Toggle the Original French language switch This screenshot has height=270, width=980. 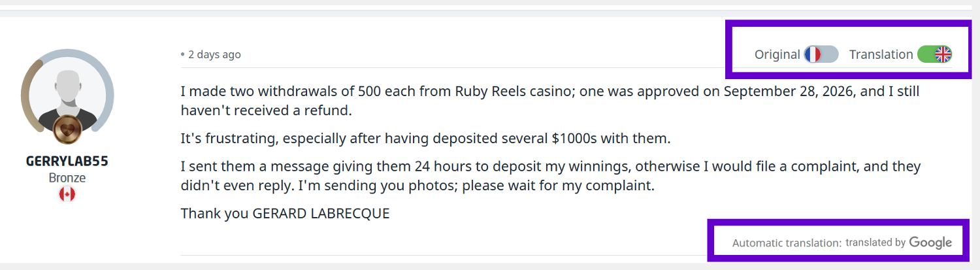821,54
